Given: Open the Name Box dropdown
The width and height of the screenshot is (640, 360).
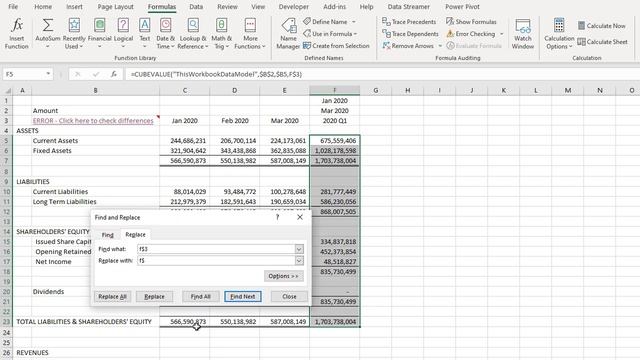Looking at the screenshot, I should point(48,74).
